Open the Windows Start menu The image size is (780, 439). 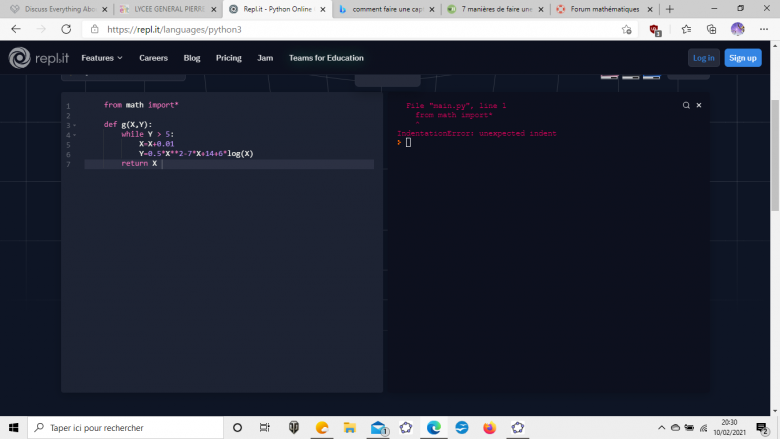point(14,427)
